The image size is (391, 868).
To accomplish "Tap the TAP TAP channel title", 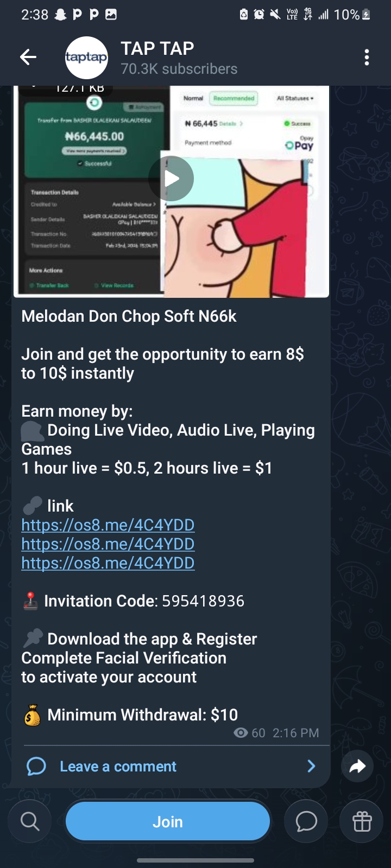I will pos(157,48).
